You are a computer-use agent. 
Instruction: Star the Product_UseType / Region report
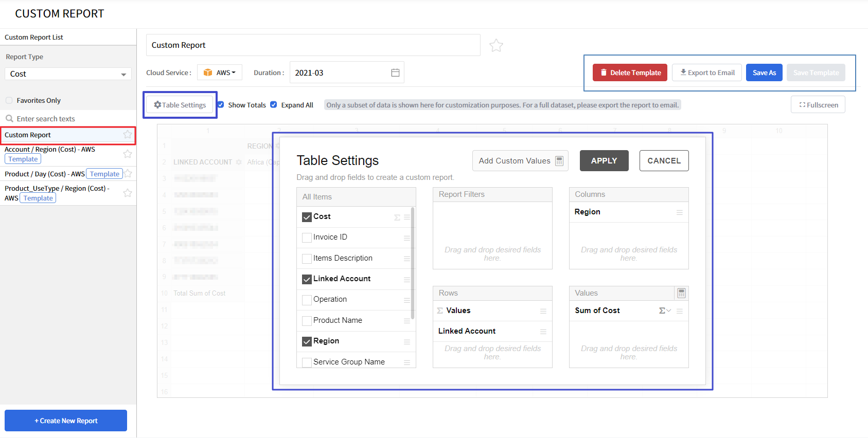click(128, 193)
